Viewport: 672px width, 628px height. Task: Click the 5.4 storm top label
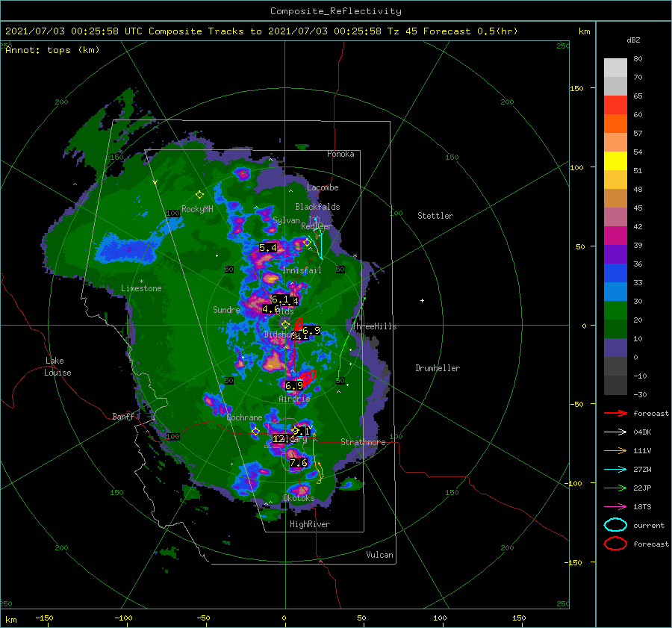point(268,247)
